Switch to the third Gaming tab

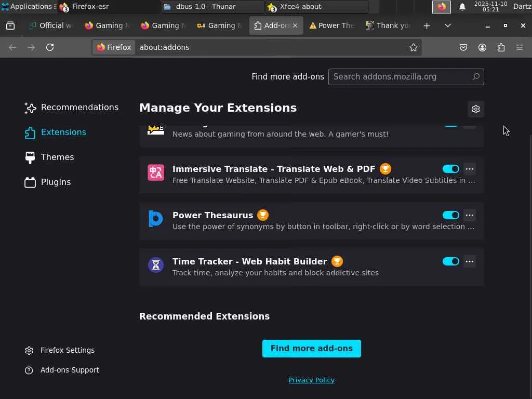coord(219,25)
